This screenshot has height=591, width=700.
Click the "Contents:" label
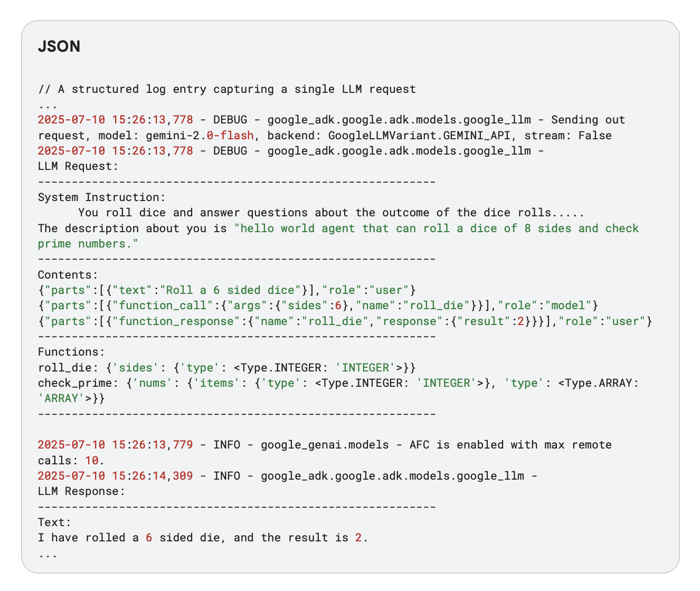pyautogui.click(x=68, y=275)
